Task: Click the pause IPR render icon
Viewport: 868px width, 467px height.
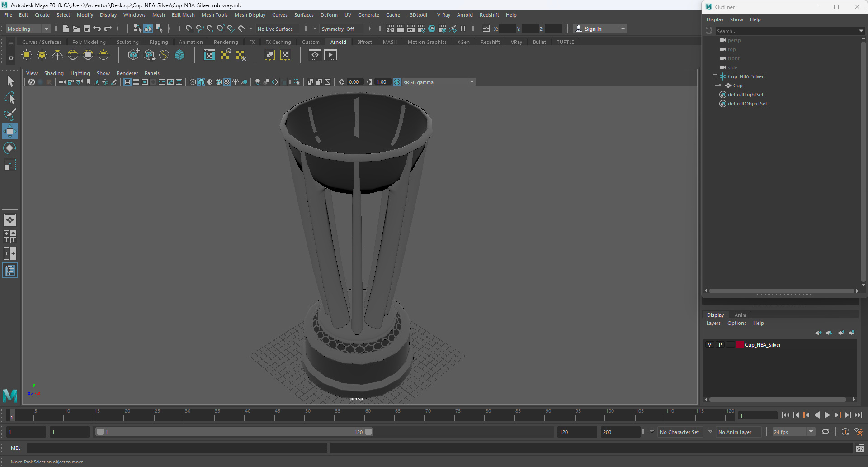Action: (x=463, y=29)
